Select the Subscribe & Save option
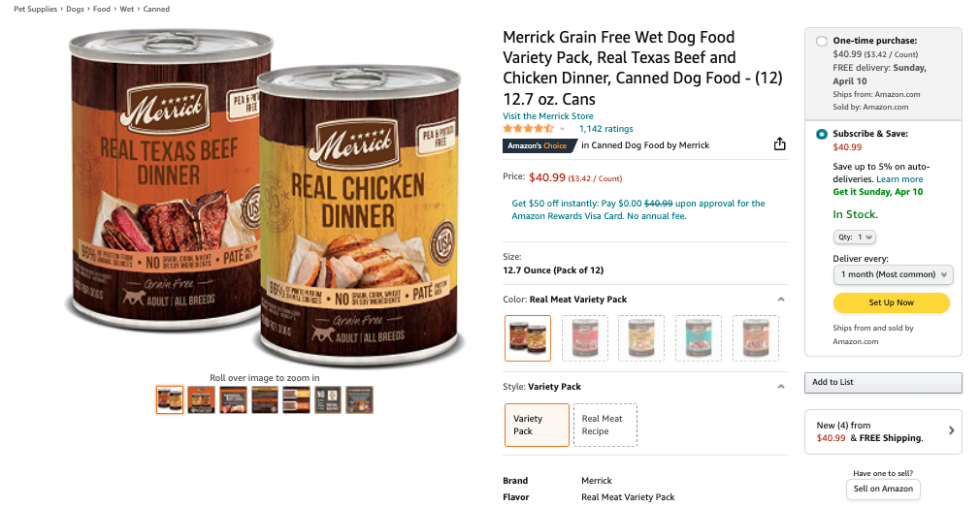The height and width of the screenshot is (507, 980). pos(822,134)
